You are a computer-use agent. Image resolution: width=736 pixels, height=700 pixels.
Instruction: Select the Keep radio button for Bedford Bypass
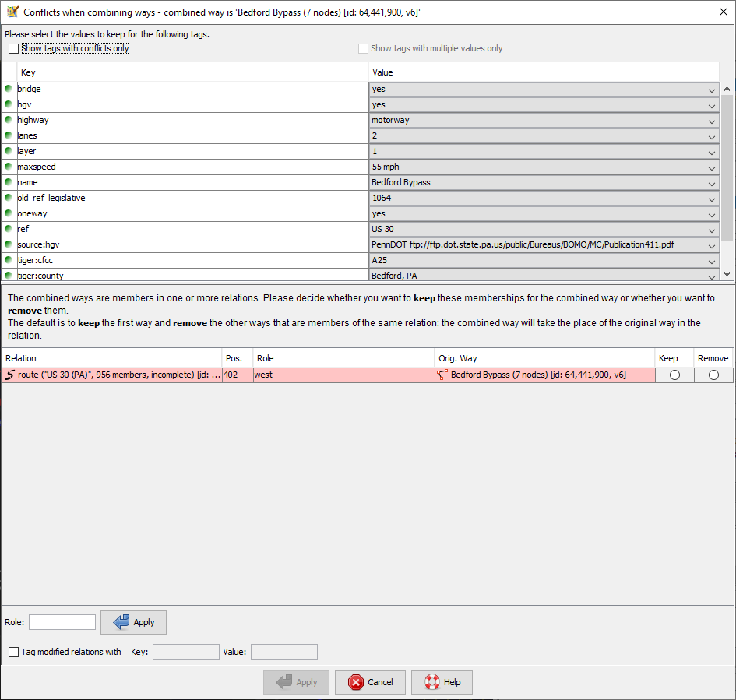(x=674, y=375)
